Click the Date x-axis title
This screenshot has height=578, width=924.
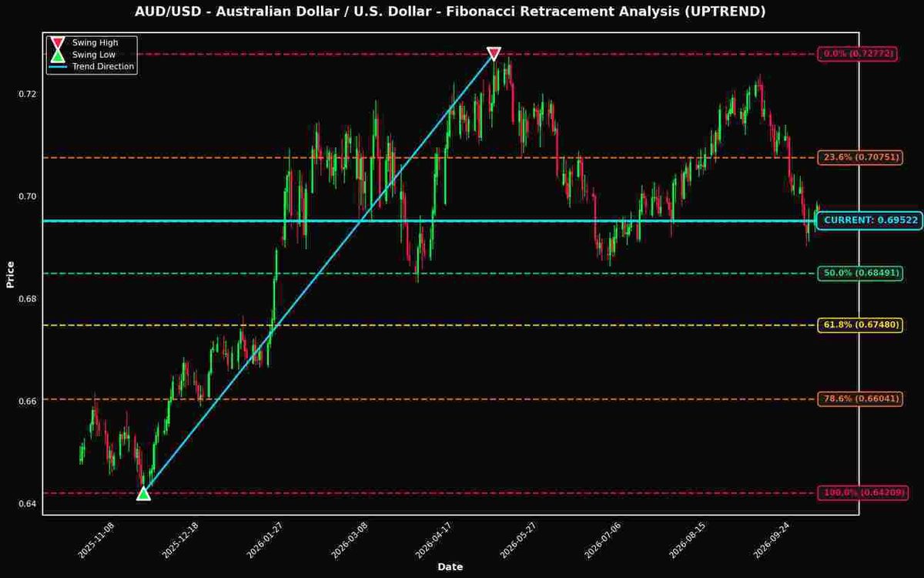(450, 566)
